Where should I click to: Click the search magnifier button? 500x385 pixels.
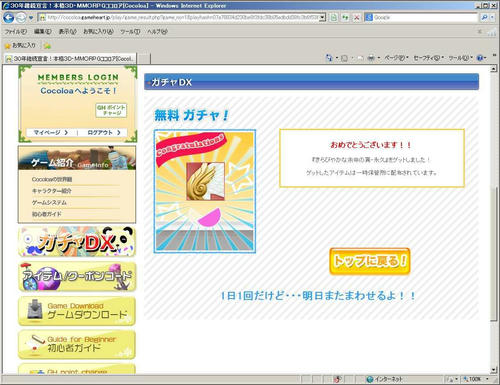484,17
